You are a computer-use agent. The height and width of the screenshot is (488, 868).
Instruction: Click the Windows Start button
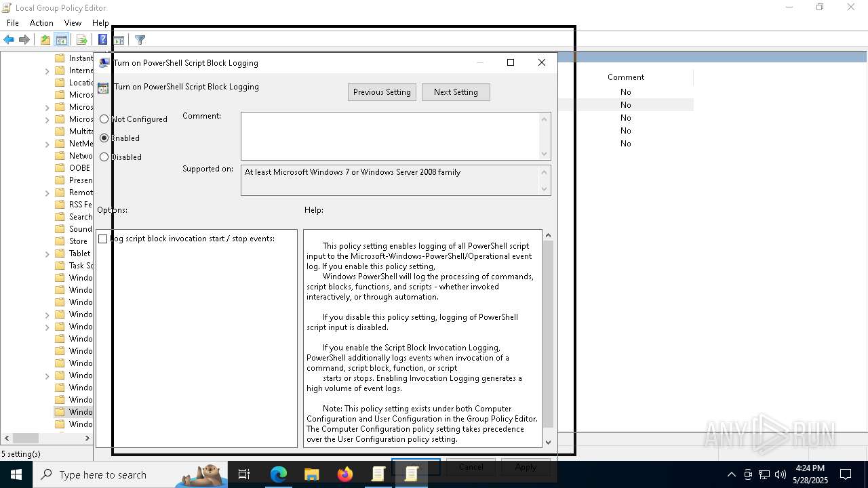coord(16,474)
